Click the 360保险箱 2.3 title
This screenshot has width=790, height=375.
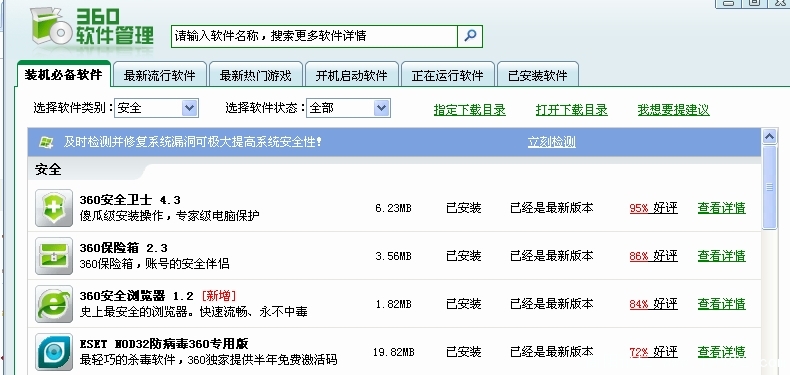(x=123, y=248)
